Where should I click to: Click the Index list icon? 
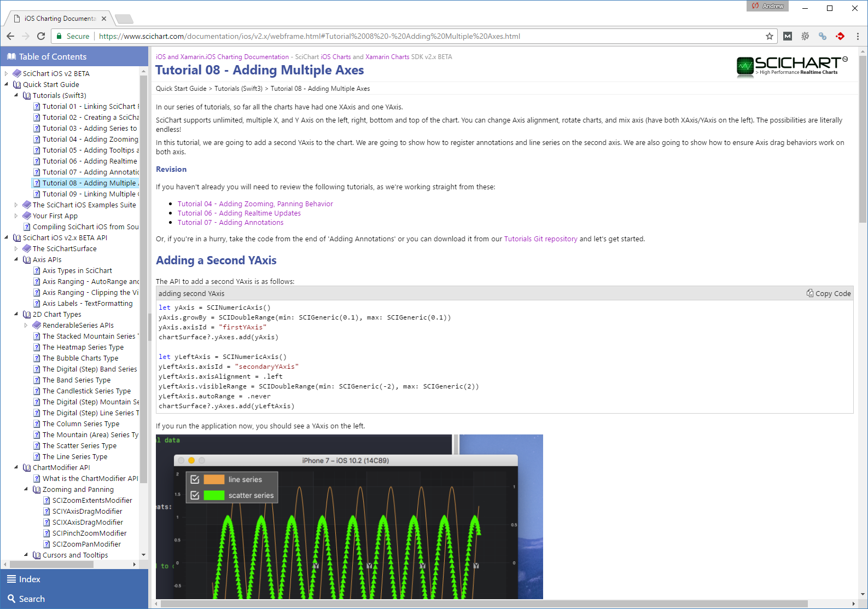tap(11, 579)
